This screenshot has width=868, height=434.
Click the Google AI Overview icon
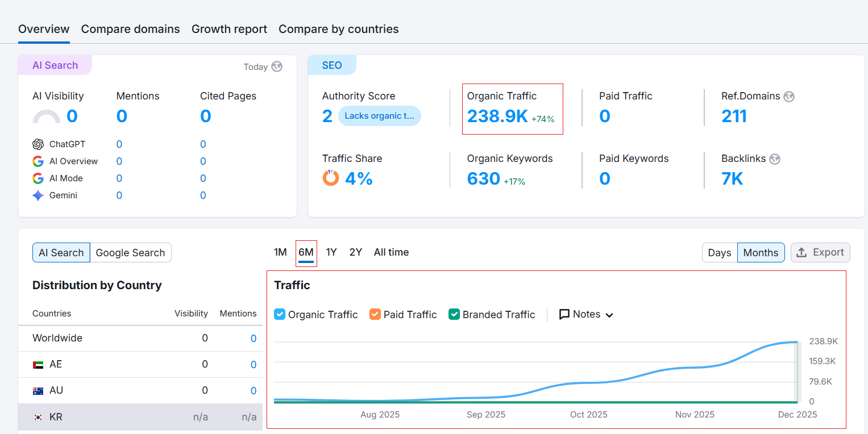38,161
